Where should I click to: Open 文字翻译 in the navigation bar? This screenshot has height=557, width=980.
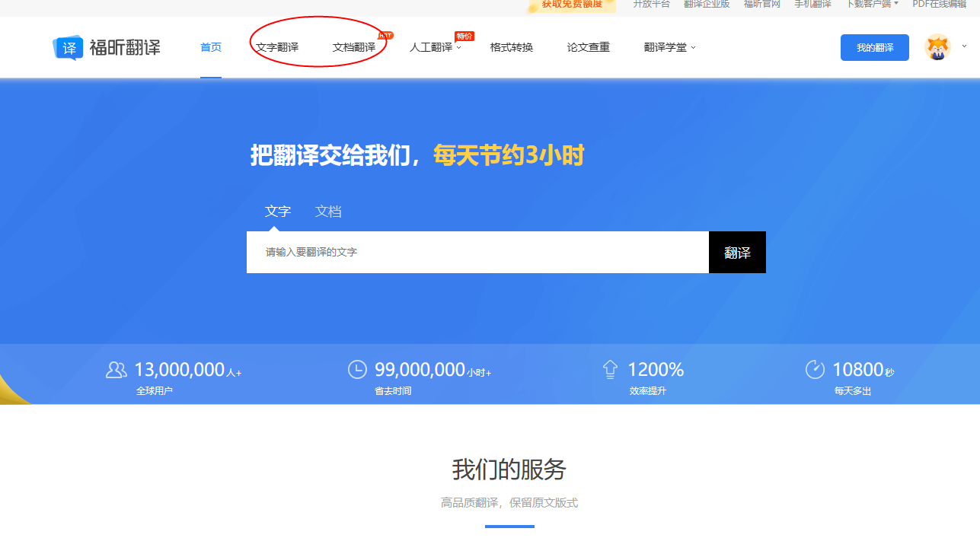tap(277, 47)
